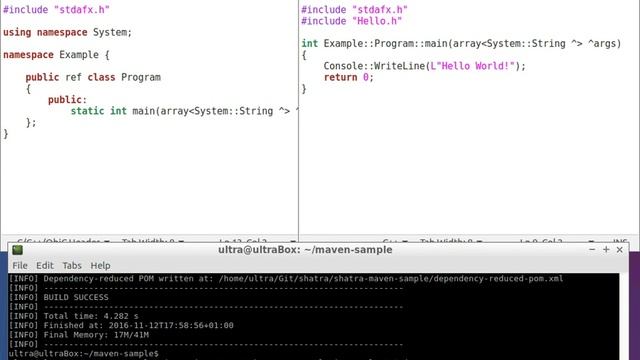Click the 'return 0;' line

(349, 77)
